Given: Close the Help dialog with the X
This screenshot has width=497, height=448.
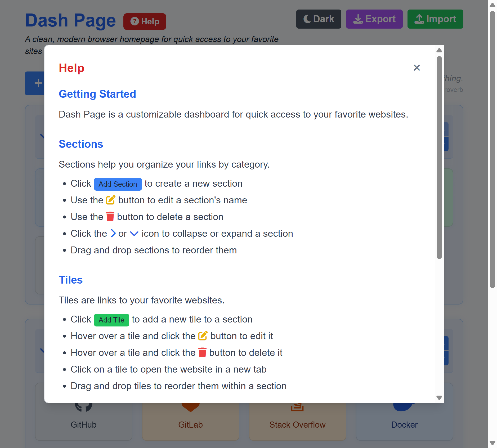Looking at the screenshot, I should 417,68.
